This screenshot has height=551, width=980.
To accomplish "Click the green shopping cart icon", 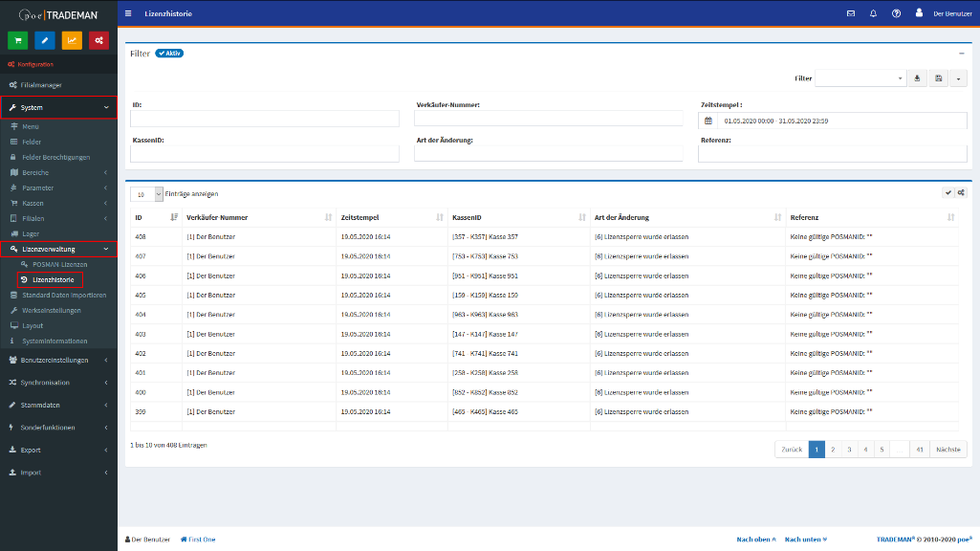I will point(17,40).
